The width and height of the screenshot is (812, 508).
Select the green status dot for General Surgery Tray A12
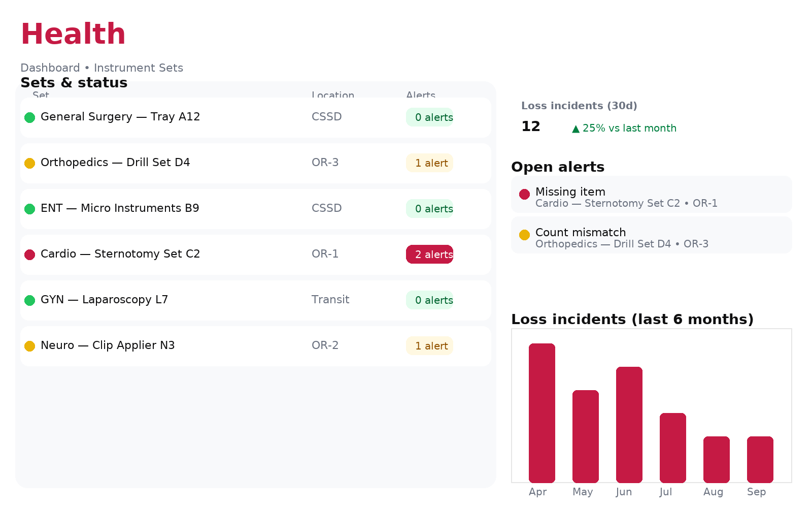30,117
